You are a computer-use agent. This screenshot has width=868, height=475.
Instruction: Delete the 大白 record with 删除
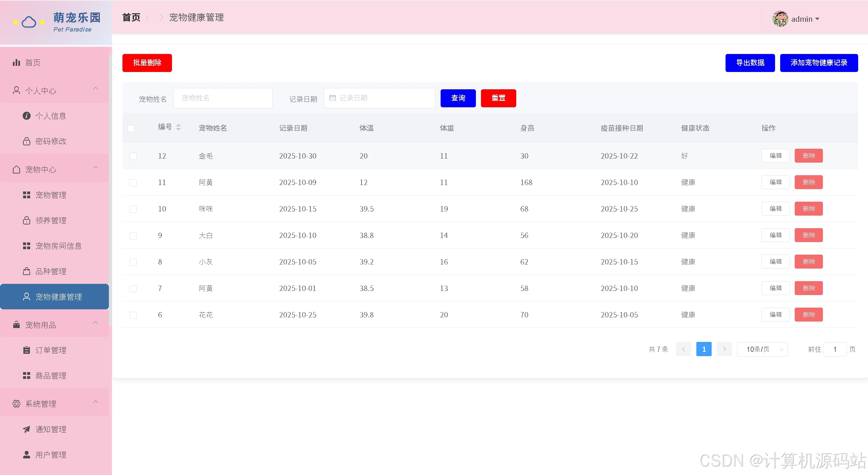tap(808, 235)
